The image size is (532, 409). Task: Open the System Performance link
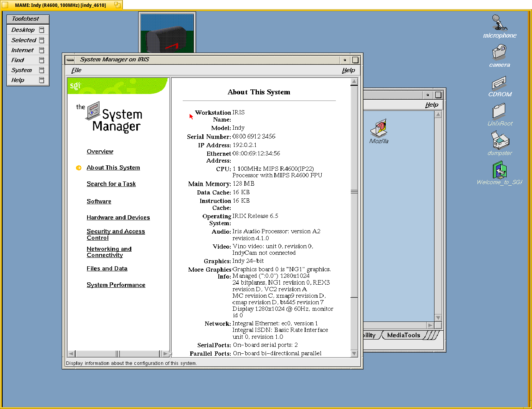pos(116,285)
